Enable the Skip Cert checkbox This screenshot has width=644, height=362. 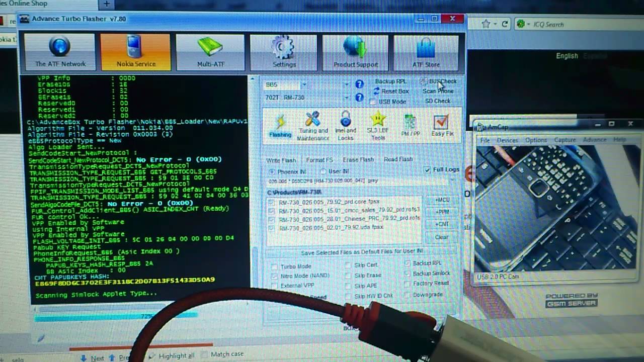tap(361, 265)
